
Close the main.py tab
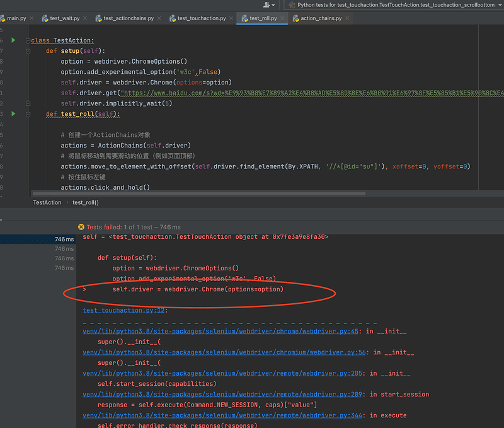click(31, 18)
